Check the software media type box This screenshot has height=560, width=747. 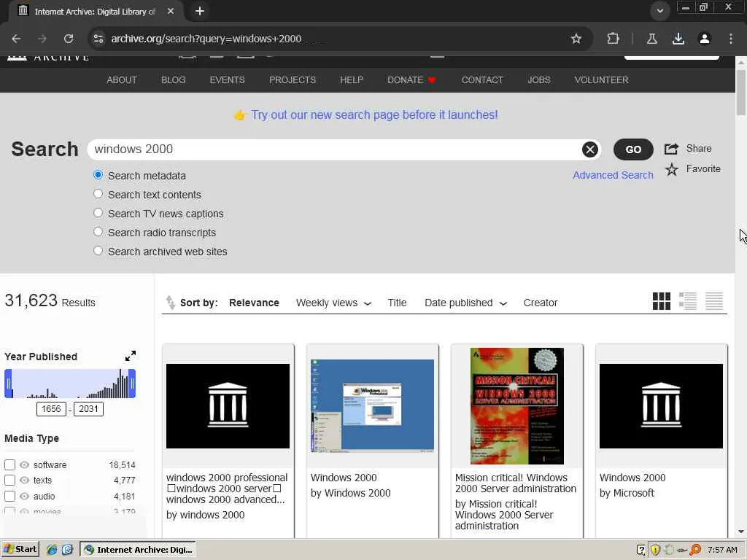(9, 464)
